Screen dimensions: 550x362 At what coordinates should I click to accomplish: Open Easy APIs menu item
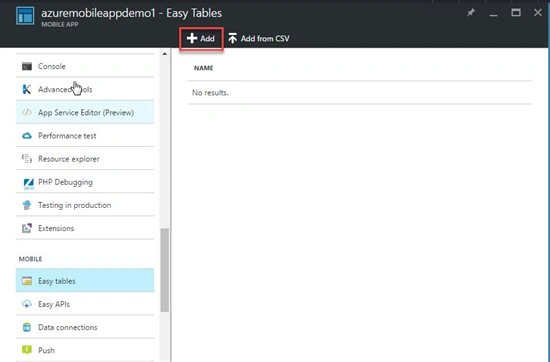coord(85,304)
